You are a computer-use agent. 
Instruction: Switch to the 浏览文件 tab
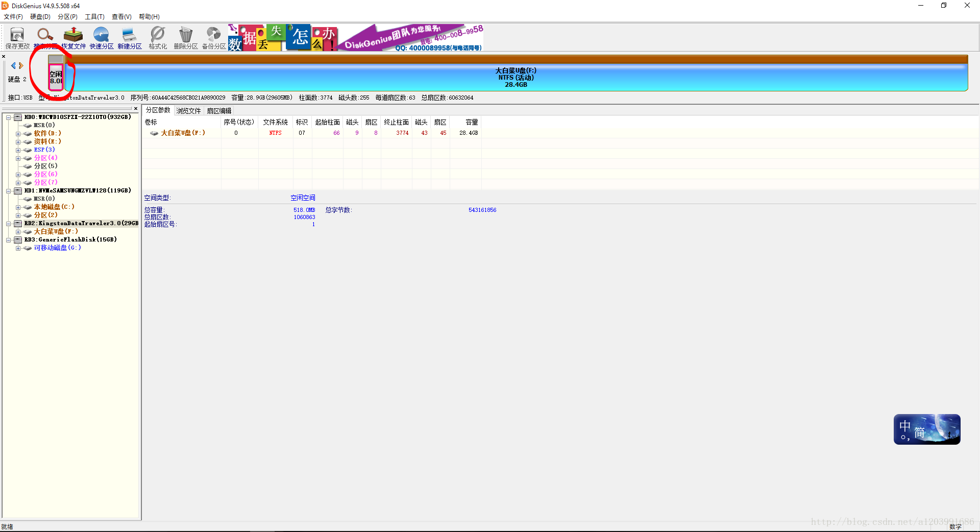click(188, 111)
